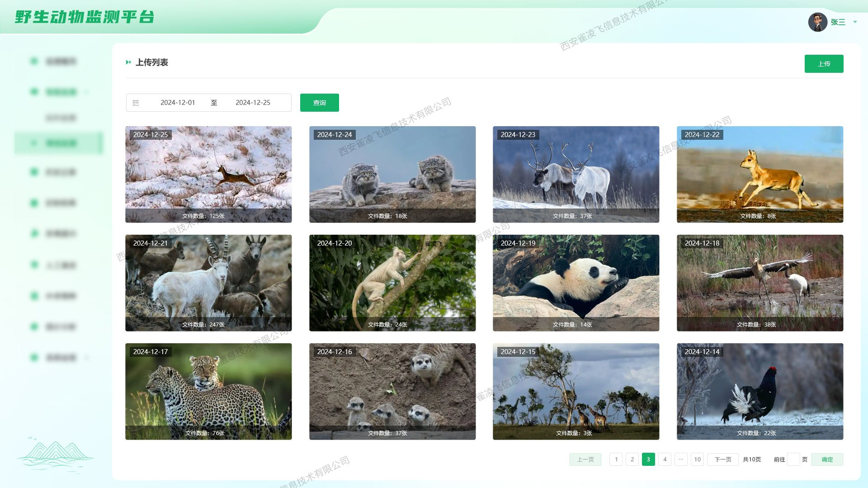868x488 pixels.
Task: Open the 2024-12-19 giant panda album
Action: click(576, 283)
